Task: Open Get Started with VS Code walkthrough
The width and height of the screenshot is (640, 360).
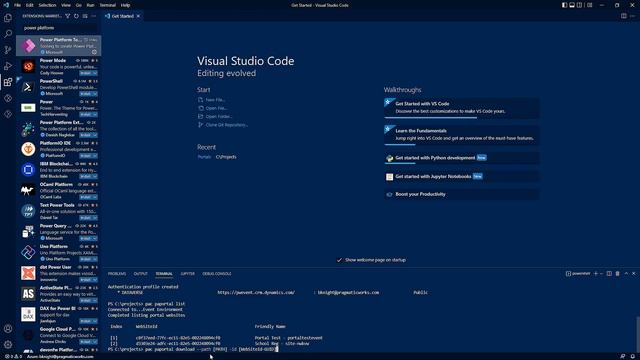Action: [461, 108]
